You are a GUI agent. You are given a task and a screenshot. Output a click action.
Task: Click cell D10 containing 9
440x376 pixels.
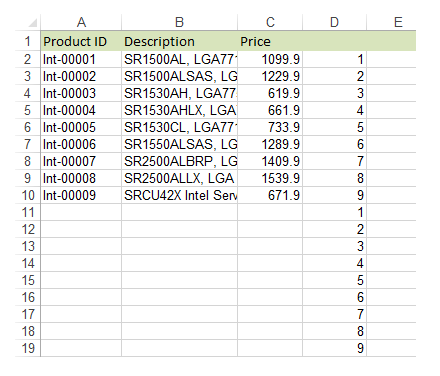click(334, 195)
